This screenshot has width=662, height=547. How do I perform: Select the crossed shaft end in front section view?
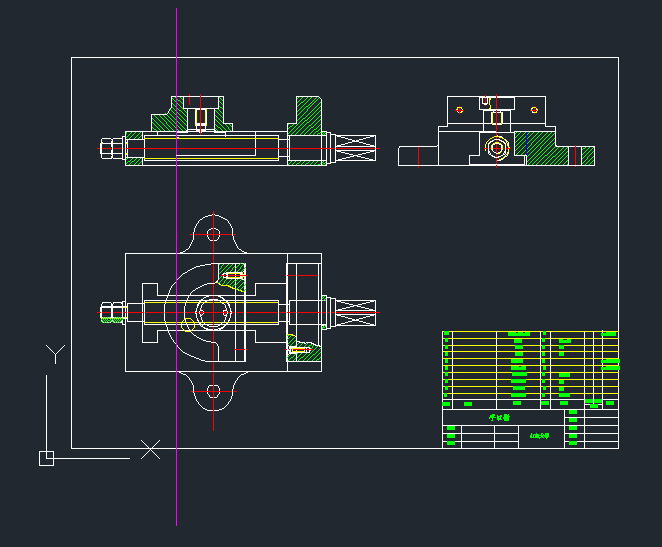coord(357,148)
